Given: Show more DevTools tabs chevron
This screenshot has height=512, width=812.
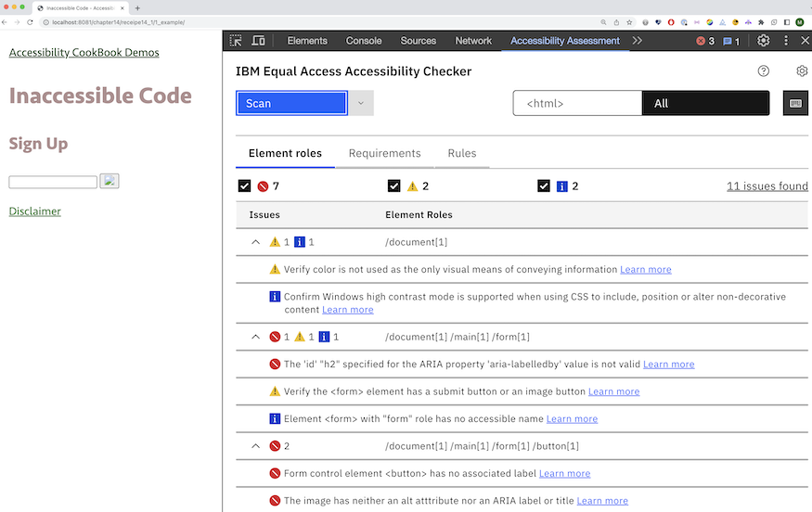Looking at the screenshot, I should pyautogui.click(x=637, y=41).
